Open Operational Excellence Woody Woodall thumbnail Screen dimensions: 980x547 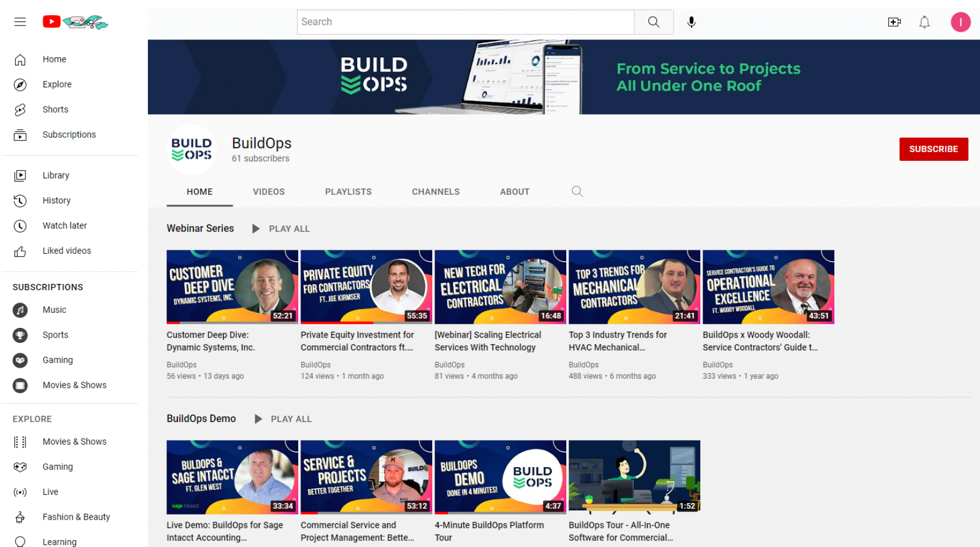click(x=769, y=287)
